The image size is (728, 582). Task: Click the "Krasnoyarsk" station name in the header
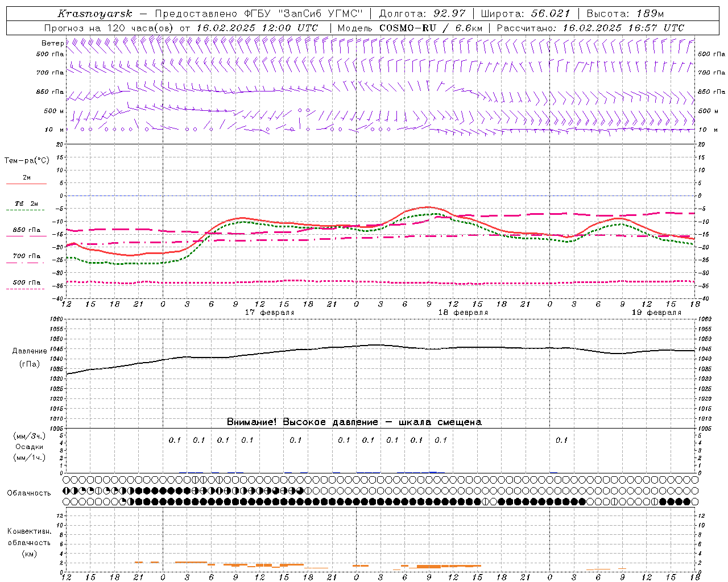click(95, 14)
